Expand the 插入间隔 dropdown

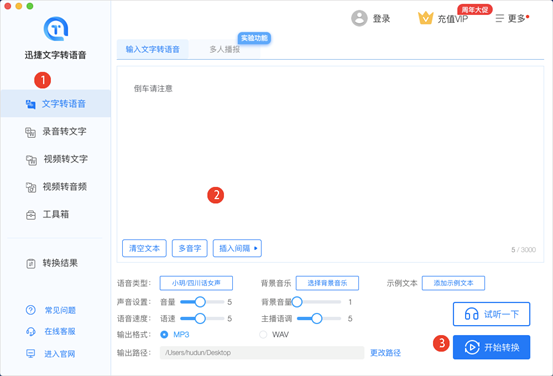pyautogui.click(x=237, y=248)
